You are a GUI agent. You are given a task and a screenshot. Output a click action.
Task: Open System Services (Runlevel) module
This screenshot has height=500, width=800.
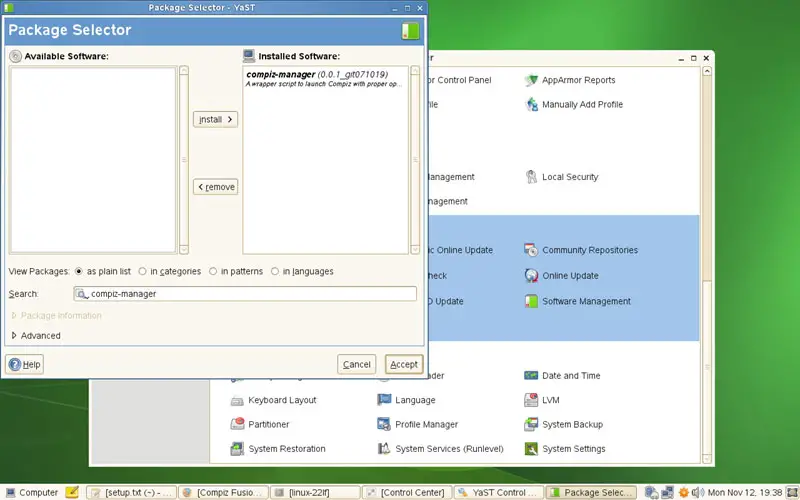click(x=440, y=449)
